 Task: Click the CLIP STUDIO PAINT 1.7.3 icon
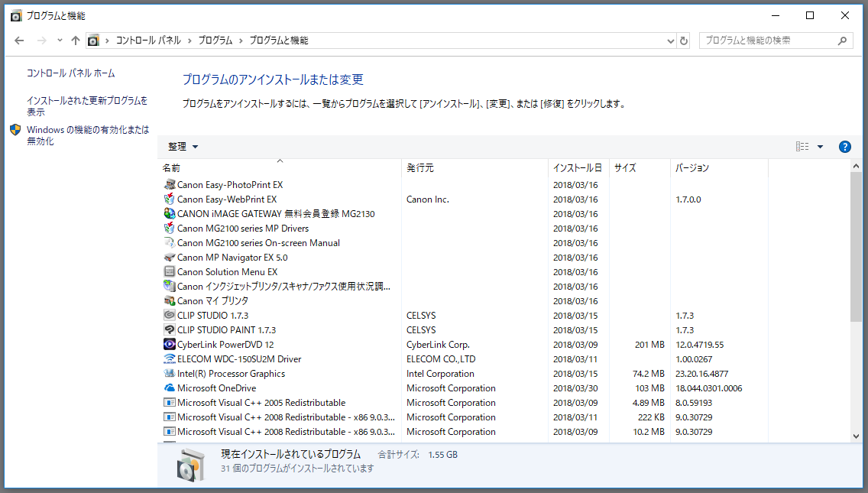170,330
